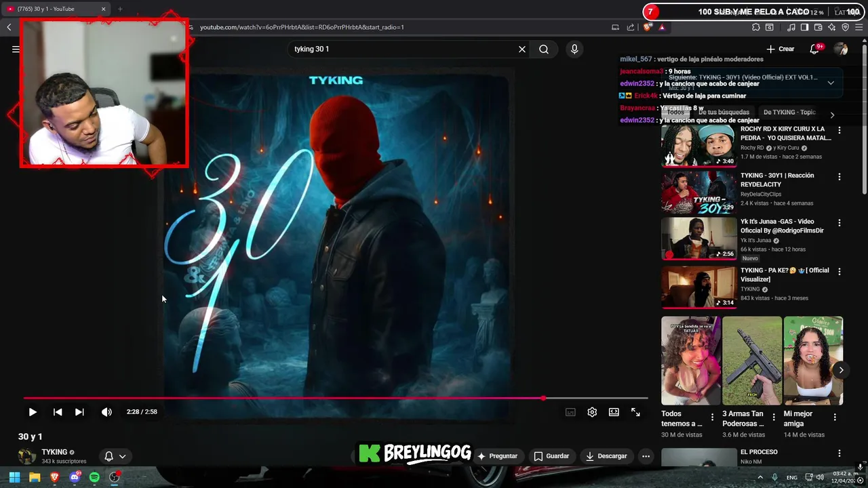This screenshot has width=868, height=488.
Task: Toggle subtitles on the video player
Action: (x=570, y=412)
